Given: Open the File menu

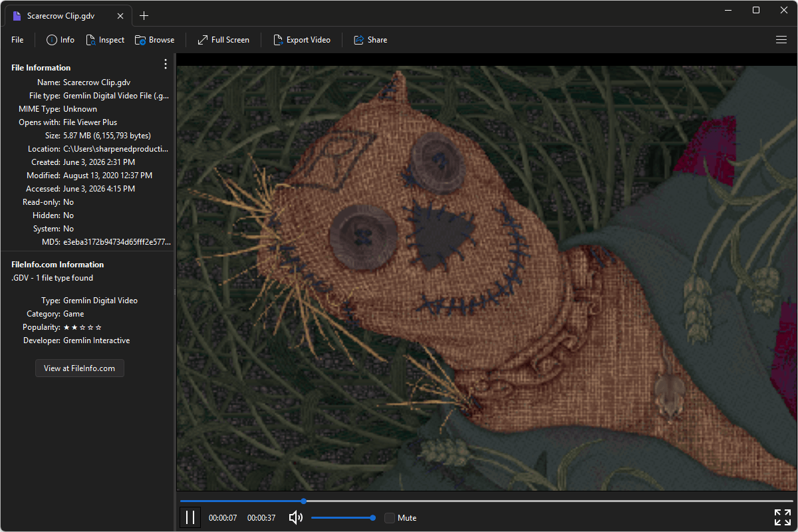Looking at the screenshot, I should (17, 40).
